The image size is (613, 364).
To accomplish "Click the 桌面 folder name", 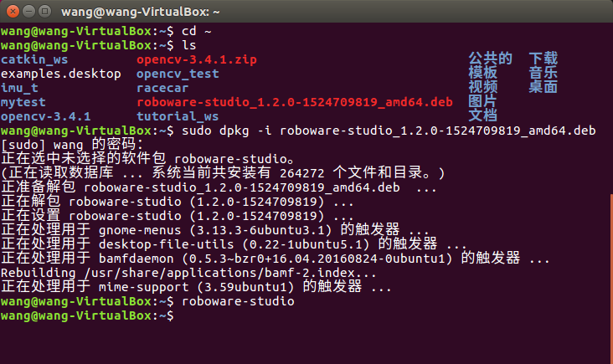I will click(543, 87).
